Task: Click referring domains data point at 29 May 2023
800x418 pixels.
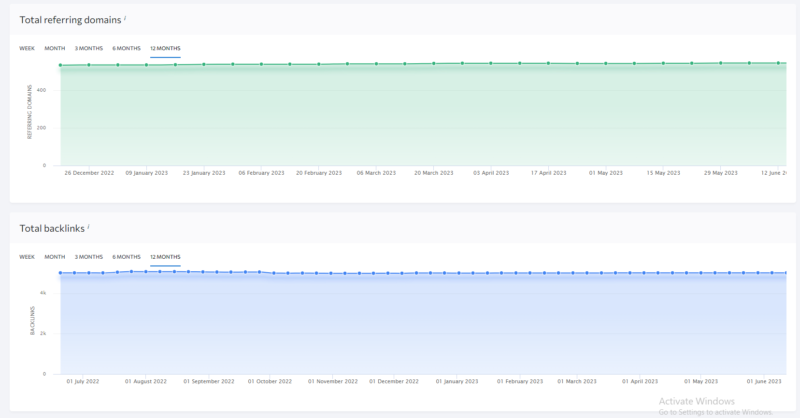Action: click(720, 63)
